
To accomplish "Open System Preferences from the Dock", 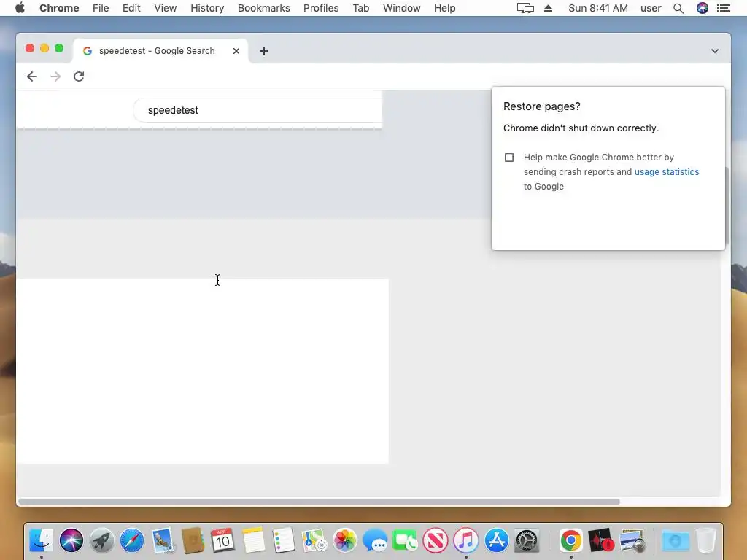I will 527,540.
